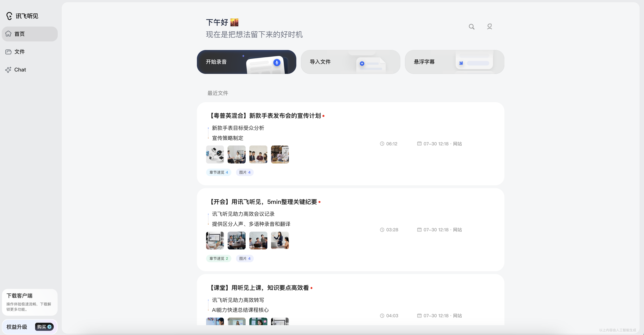
Task: Click the 文件 folder icon
Action: pyautogui.click(x=9, y=52)
